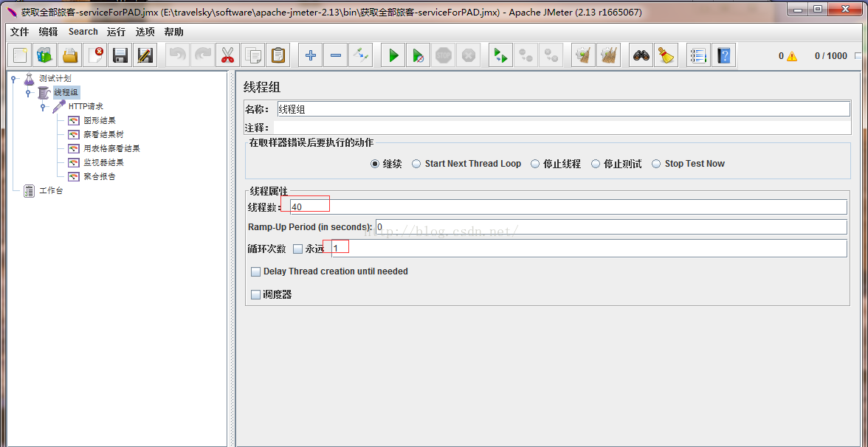Open the Search menu
Screen dimensions: 868x447
[x=83, y=32]
